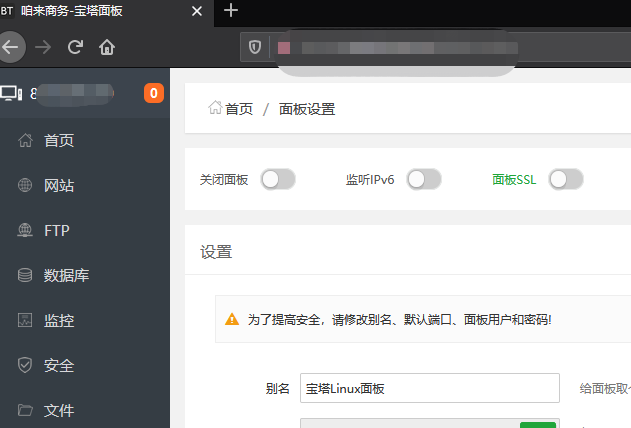Go back with the browser back arrow
The image size is (631, 428).
click(10, 47)
